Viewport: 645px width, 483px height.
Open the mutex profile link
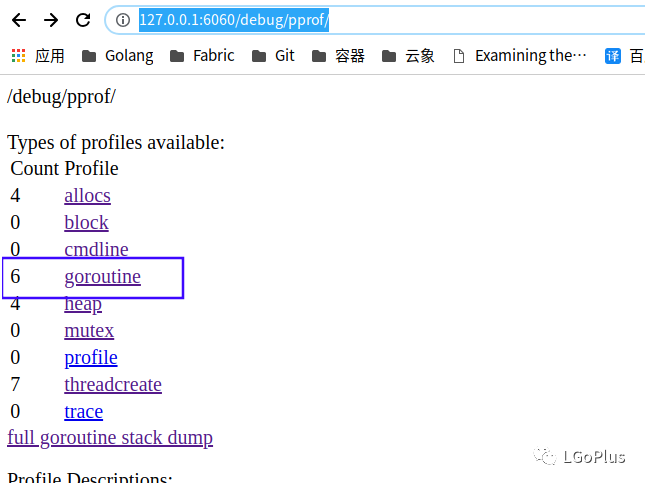(x=89, y=330)
